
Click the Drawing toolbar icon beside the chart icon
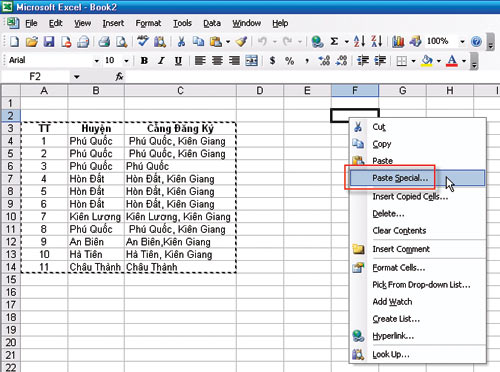(x=415, y=41)
